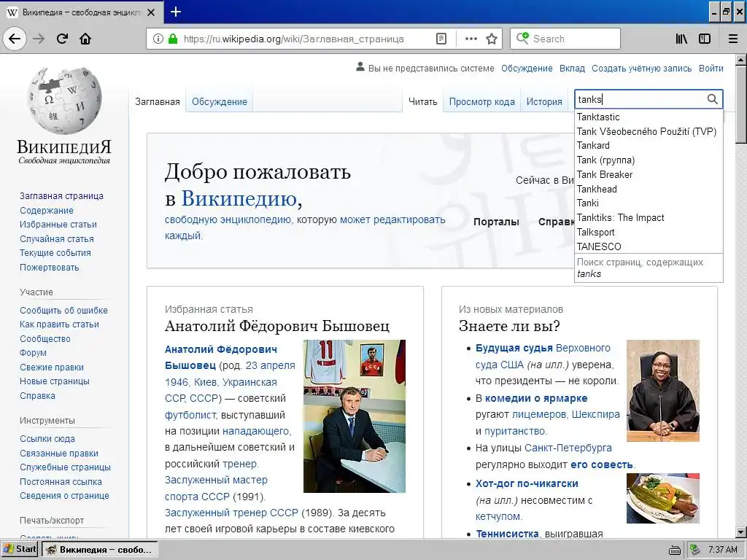Open the hot dog photo thumbnail
This screenshot has height=560, width=747.
(662, 498)
